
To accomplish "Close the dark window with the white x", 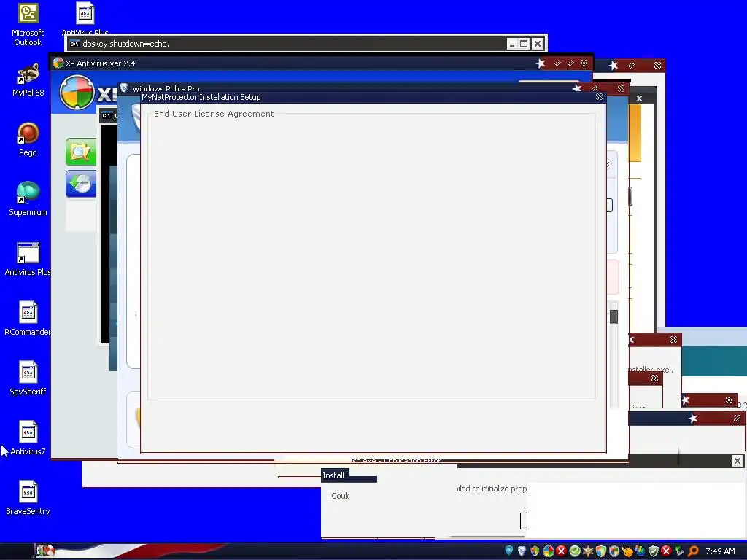I will 639,98.
